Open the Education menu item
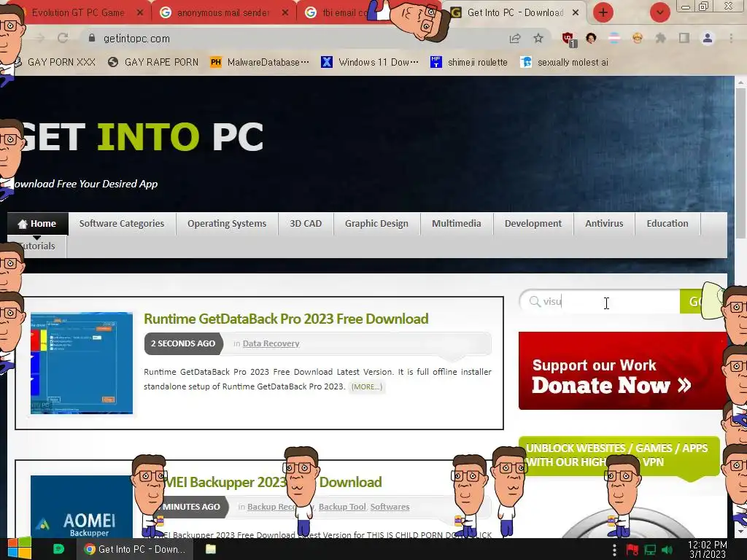This screenshot has height=560, width=747. [667, 223]
